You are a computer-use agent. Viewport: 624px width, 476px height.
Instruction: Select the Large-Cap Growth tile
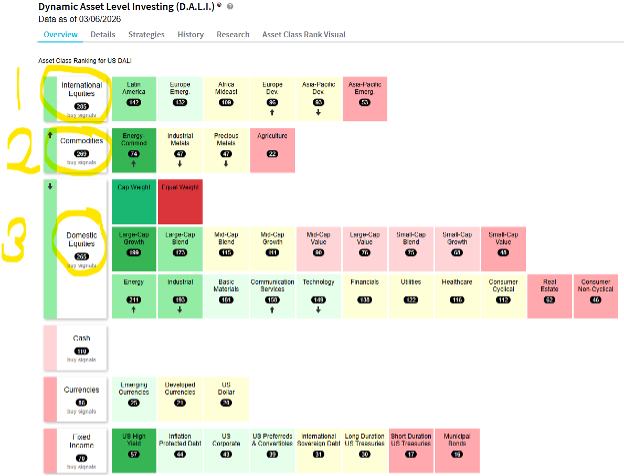tap(134, 245)
